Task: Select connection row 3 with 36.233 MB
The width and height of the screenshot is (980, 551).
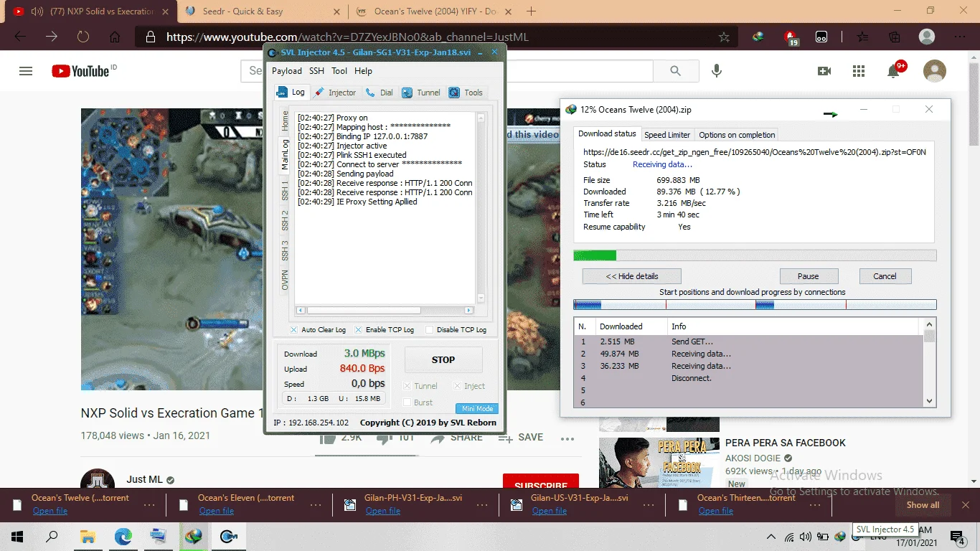Action: click(x=749, y=366)
